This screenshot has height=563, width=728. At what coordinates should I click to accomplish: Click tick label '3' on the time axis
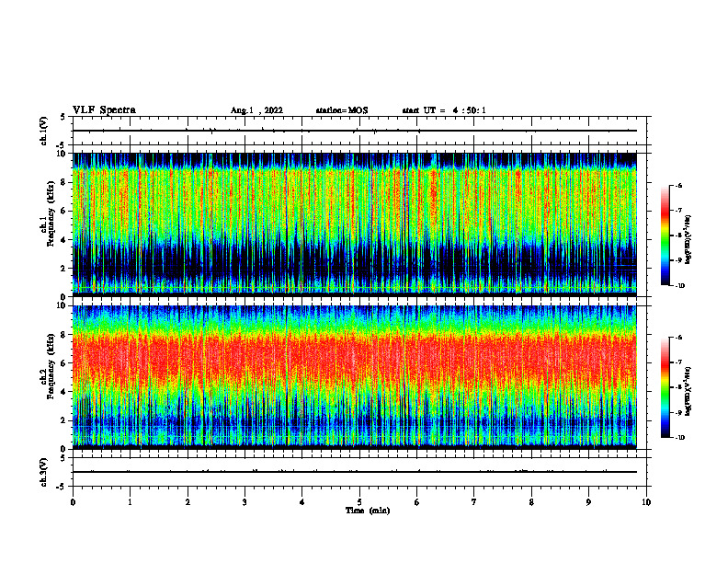click(x=245, y=502)
